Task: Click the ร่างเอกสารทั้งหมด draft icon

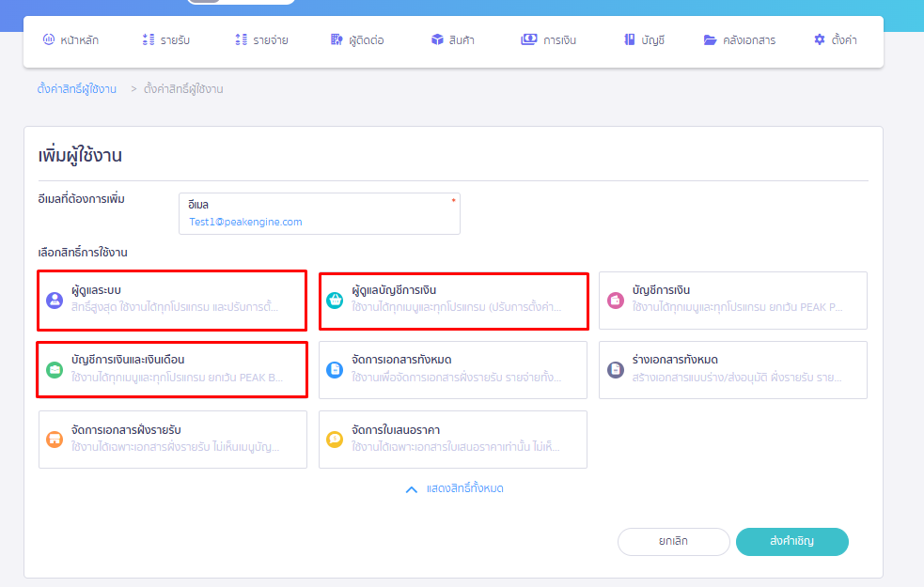Action: click(x=615, y=370)
